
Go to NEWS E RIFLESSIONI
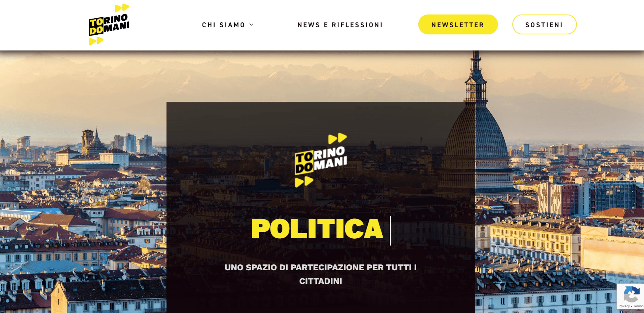340,25
